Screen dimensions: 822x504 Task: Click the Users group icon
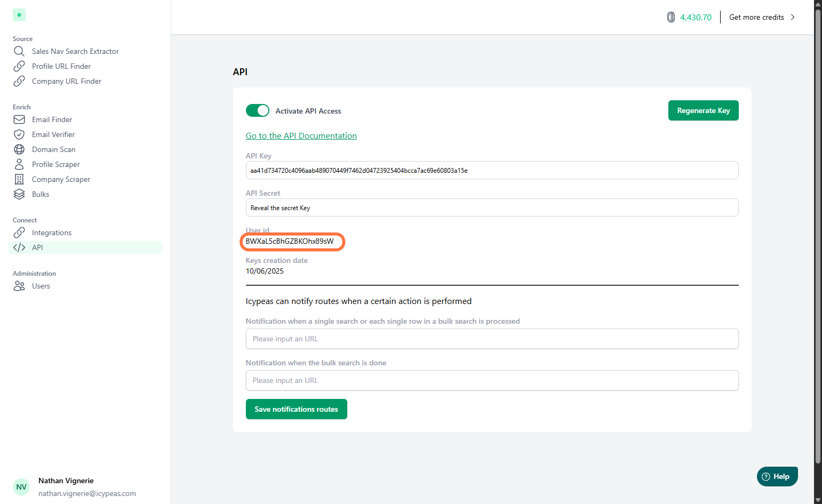point(19,286)
